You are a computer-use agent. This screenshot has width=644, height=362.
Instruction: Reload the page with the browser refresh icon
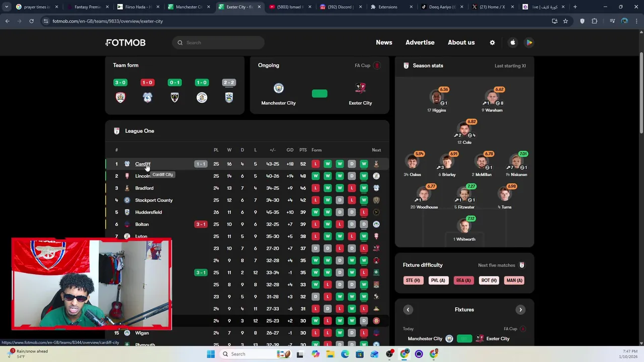coord(31,21)
